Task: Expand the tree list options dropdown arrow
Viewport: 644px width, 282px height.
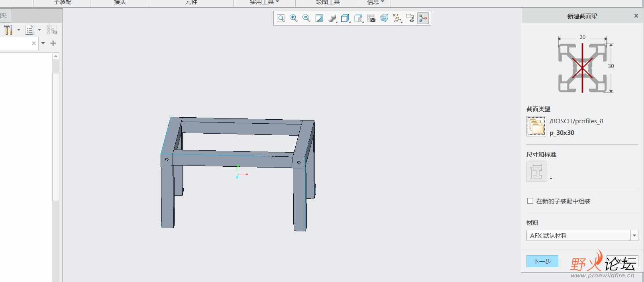Action: click(x=39, y=30)
